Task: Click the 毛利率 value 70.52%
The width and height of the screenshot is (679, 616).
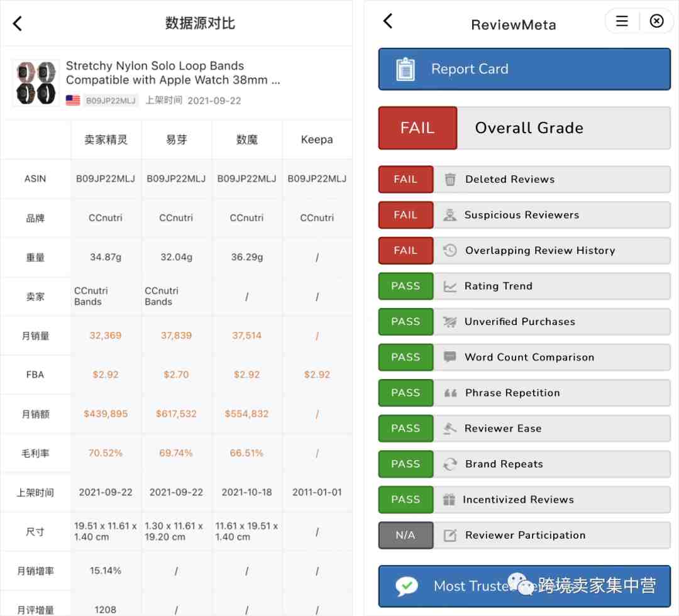Action: point(105,453)
